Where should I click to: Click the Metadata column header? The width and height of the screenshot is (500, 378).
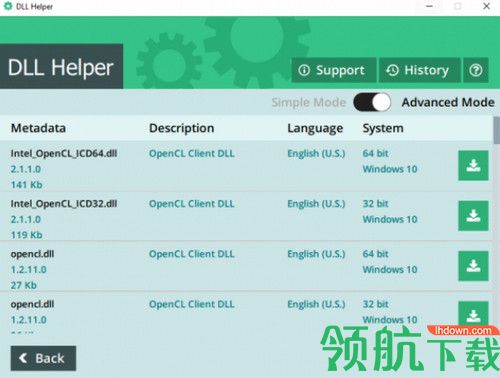coord(38,128)
